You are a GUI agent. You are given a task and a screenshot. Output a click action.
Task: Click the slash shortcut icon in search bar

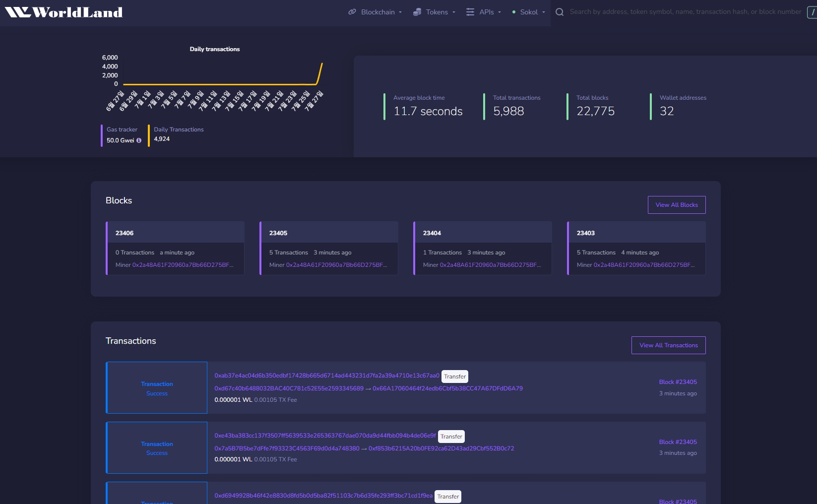(812, 12)
